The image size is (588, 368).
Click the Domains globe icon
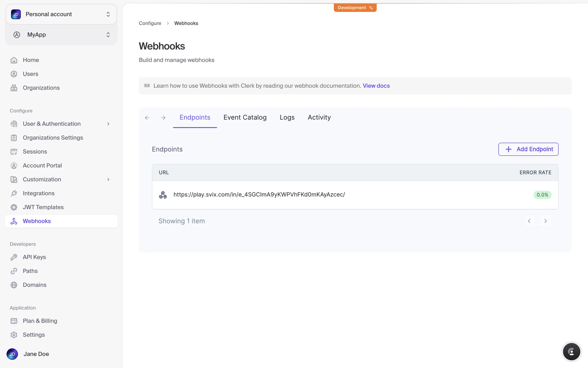click(14, 285)
